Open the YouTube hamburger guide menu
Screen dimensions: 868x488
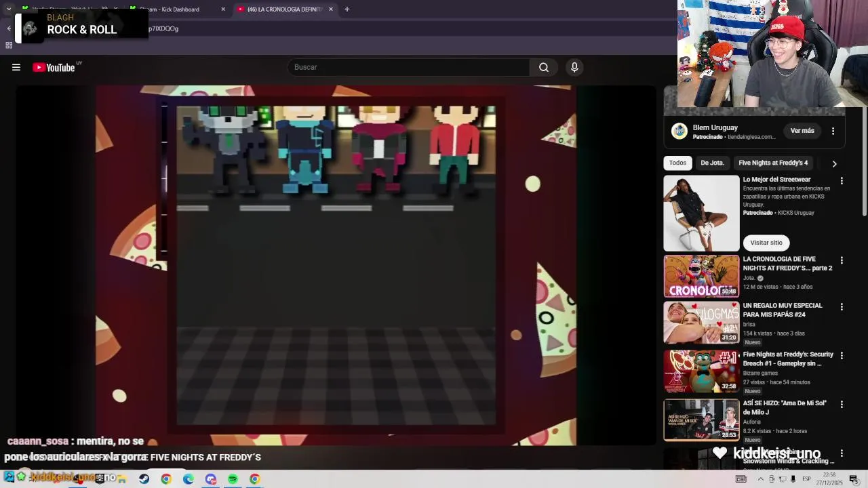[16, 67]
